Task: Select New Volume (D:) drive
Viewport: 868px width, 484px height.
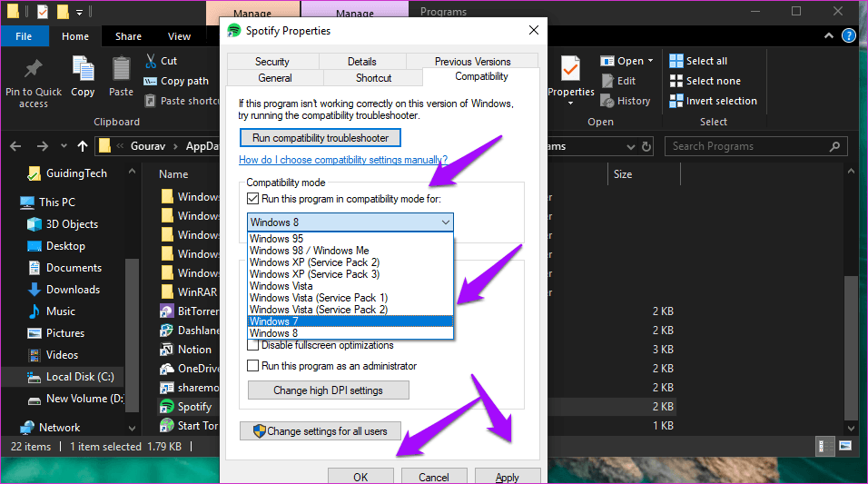Action: click(75, 398)
